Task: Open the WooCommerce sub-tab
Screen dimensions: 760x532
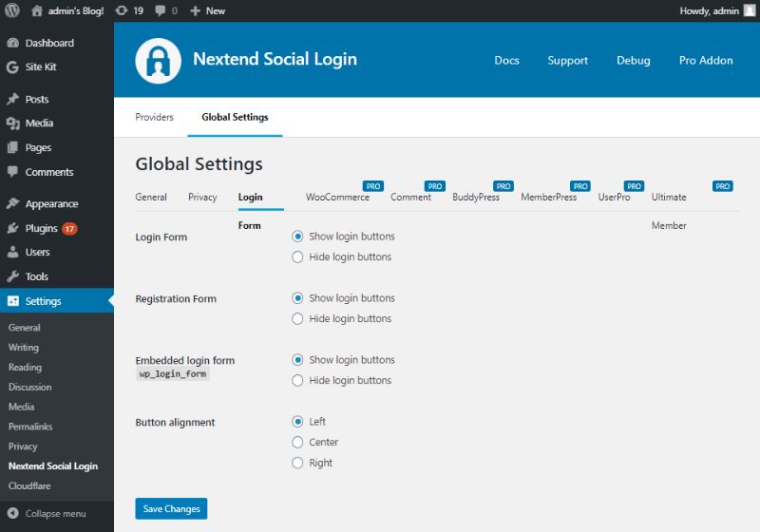Action: [337, 197]
